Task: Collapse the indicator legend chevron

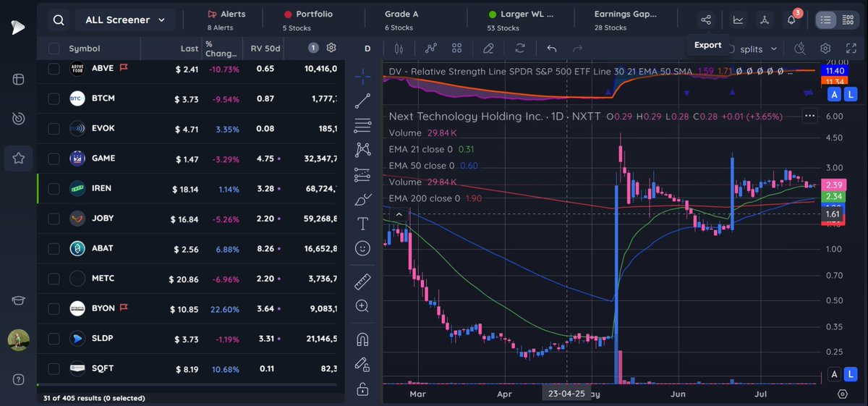Action: 398,214
